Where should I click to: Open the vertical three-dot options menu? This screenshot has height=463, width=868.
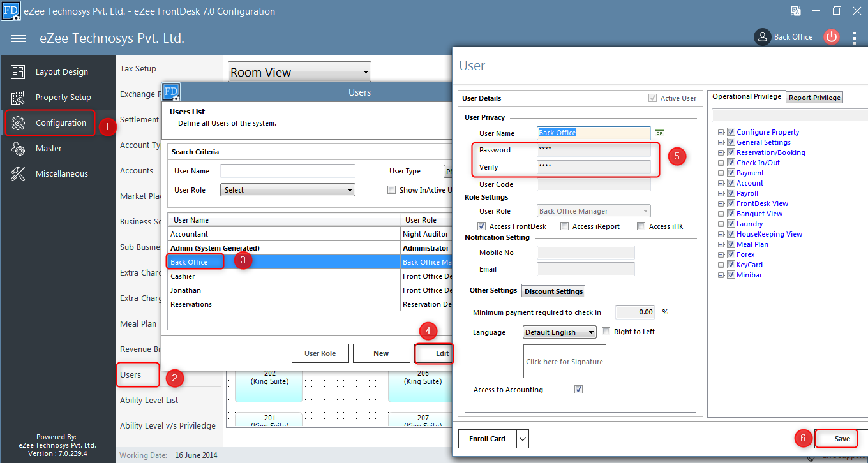coord(855,38)
